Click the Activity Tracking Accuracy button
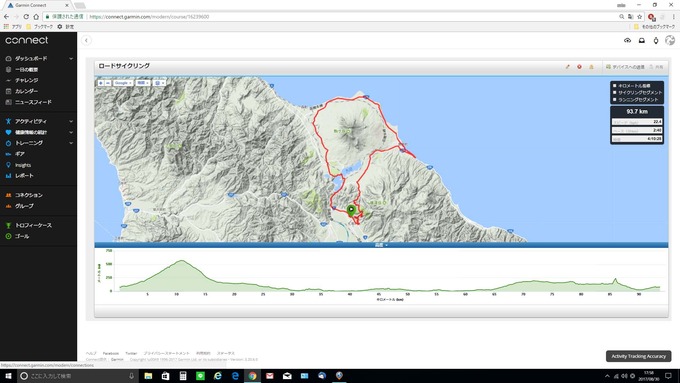 click(638, 356)
